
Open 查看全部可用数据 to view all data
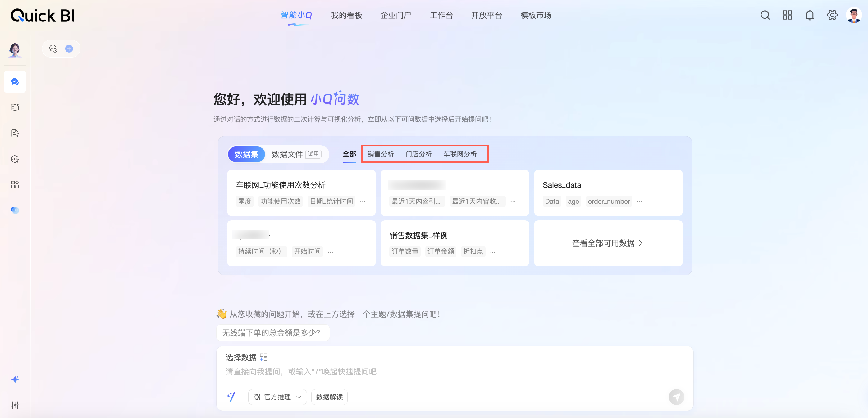608,243
